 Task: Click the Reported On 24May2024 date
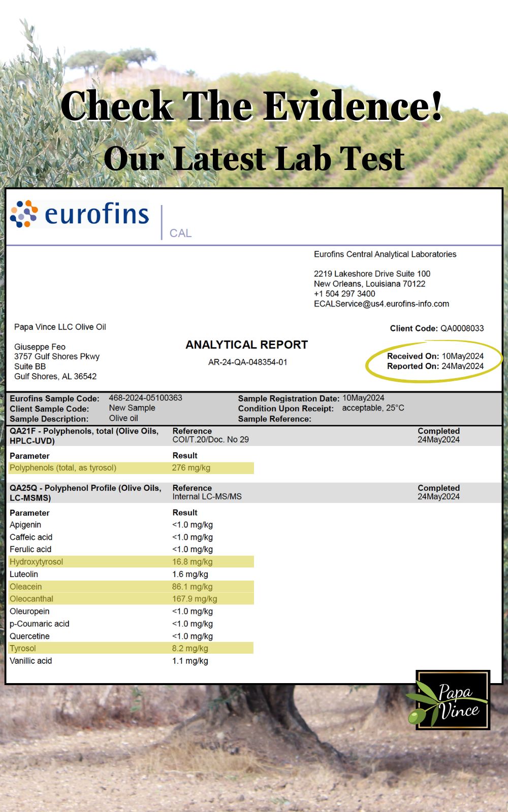[462, 366]
